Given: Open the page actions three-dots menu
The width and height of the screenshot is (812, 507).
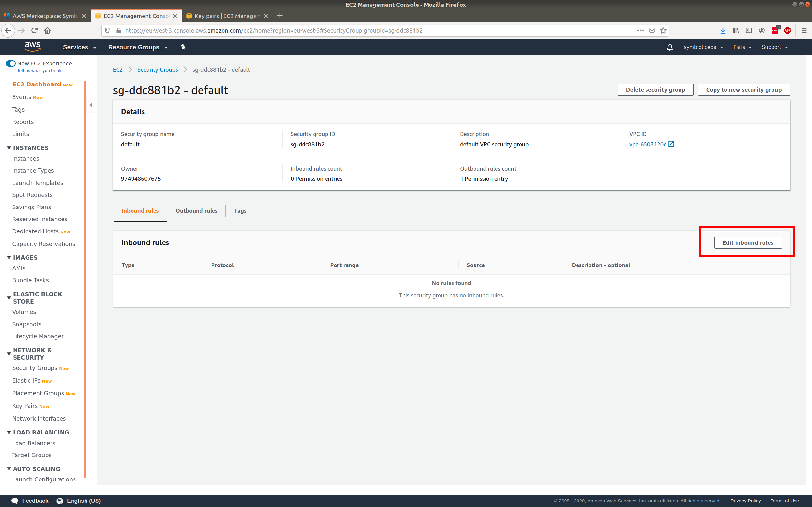Looking at the screenshot, I should pyautogui.click(x=641, y=30).
